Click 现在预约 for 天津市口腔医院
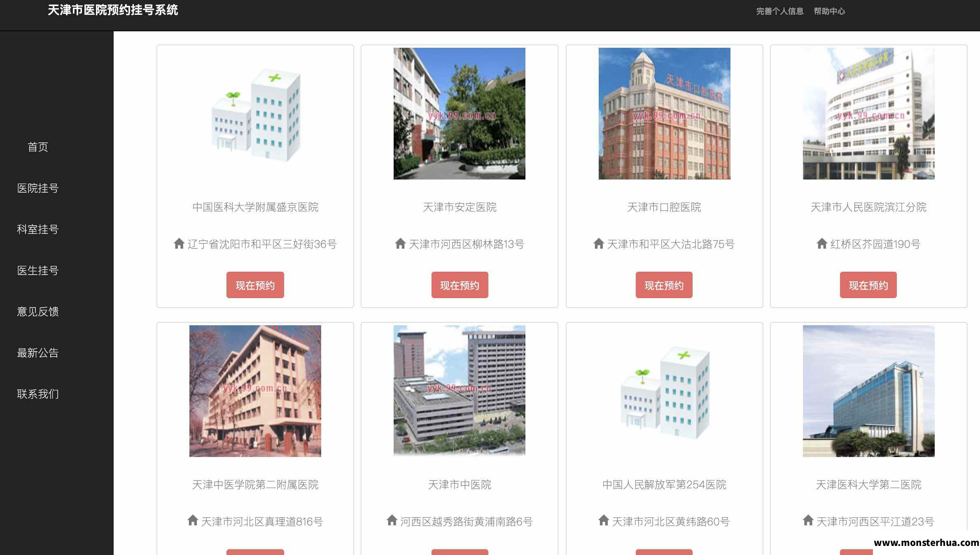 point(664,285)
